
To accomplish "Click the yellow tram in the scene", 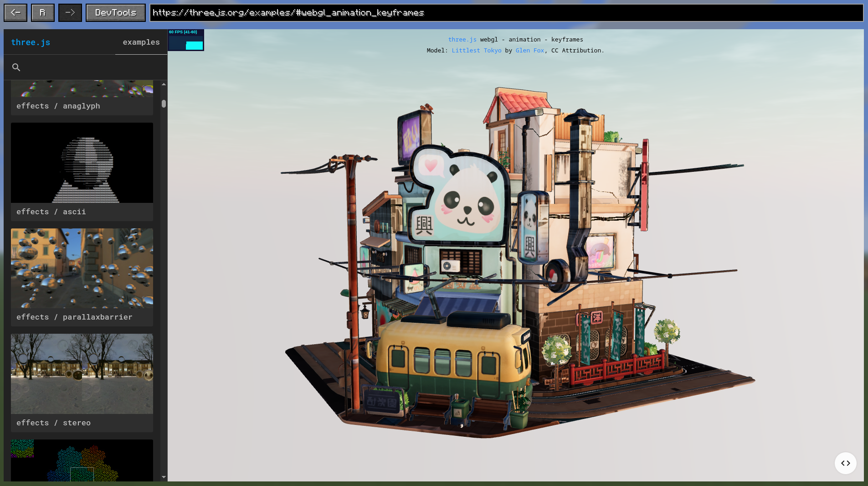I will [x=453, y=360].
